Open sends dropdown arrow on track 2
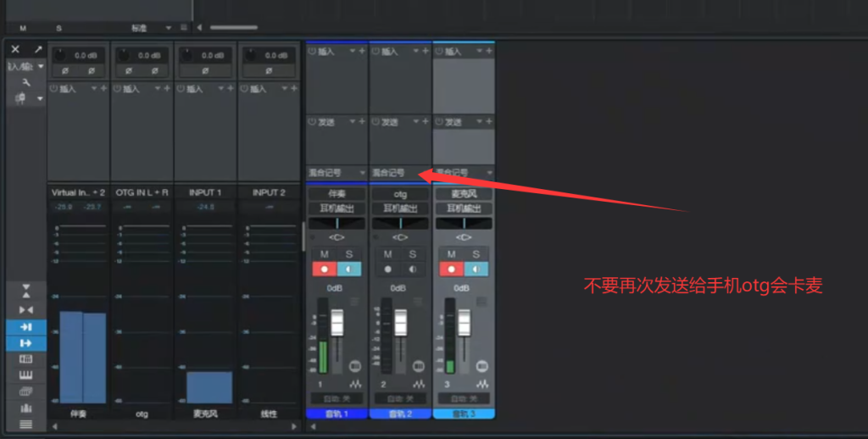This screenshot has height=439, width=868. click(415, 122)
